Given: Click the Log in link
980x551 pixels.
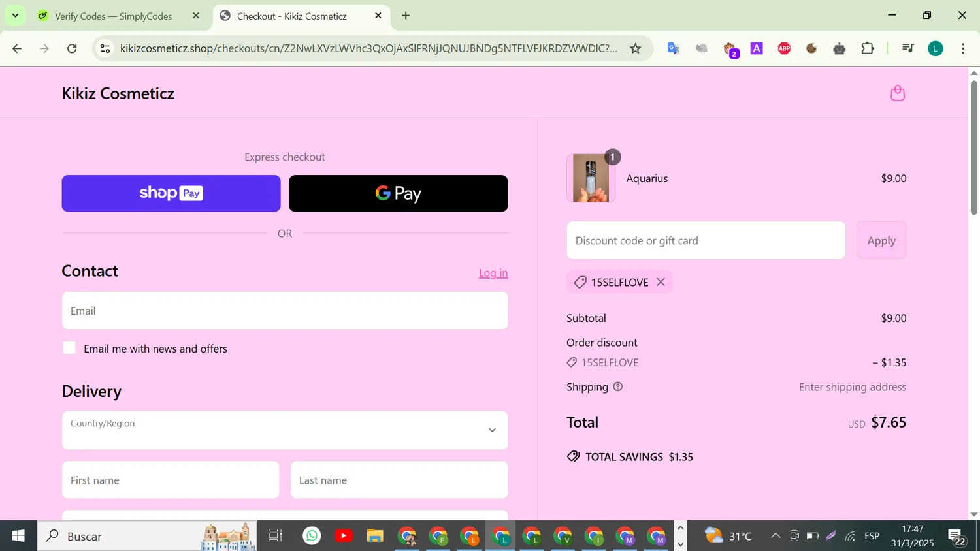Looking at the screenshot, I should tap(493, 273).
